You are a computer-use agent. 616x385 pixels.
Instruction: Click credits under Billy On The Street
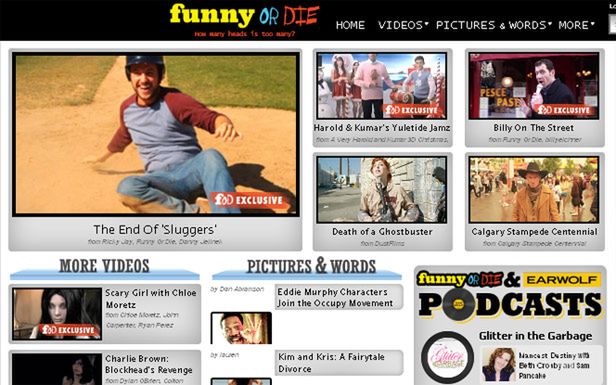534,139
